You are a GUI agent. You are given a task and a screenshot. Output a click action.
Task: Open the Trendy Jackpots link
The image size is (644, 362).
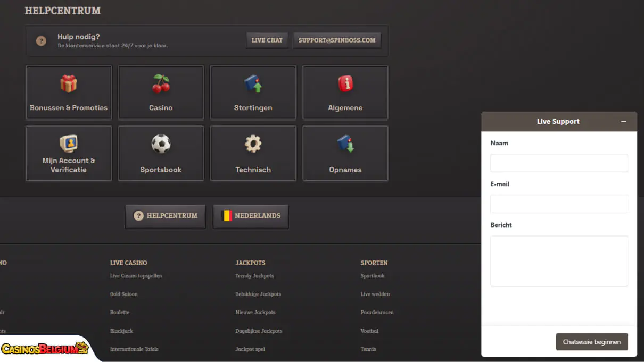click(255, 276)
